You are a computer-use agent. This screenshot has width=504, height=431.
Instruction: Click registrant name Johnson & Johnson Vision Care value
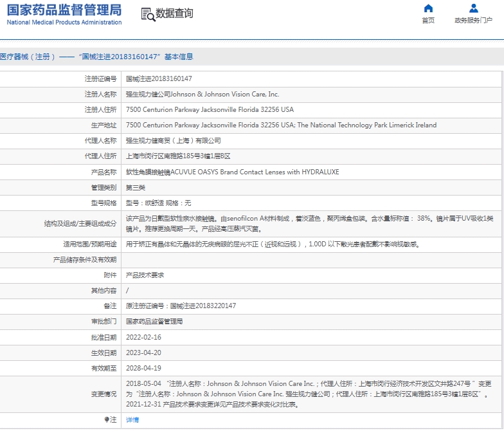coord(203,94)
